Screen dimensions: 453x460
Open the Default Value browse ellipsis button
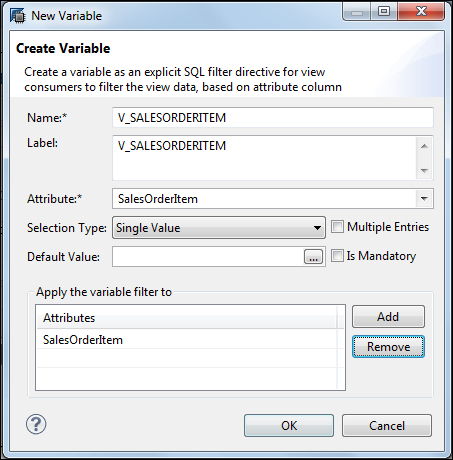coord(313,257)
